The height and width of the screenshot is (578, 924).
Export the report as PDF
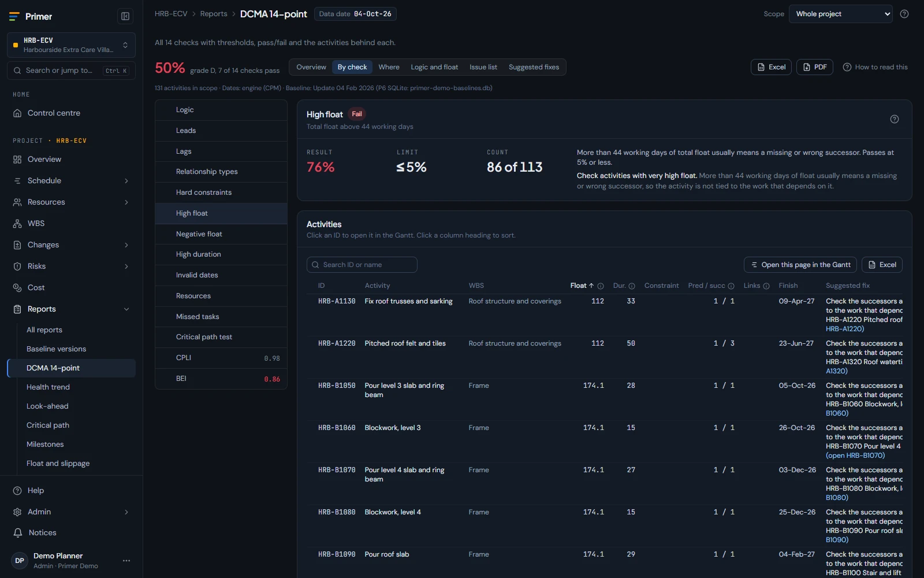(815, 67)
